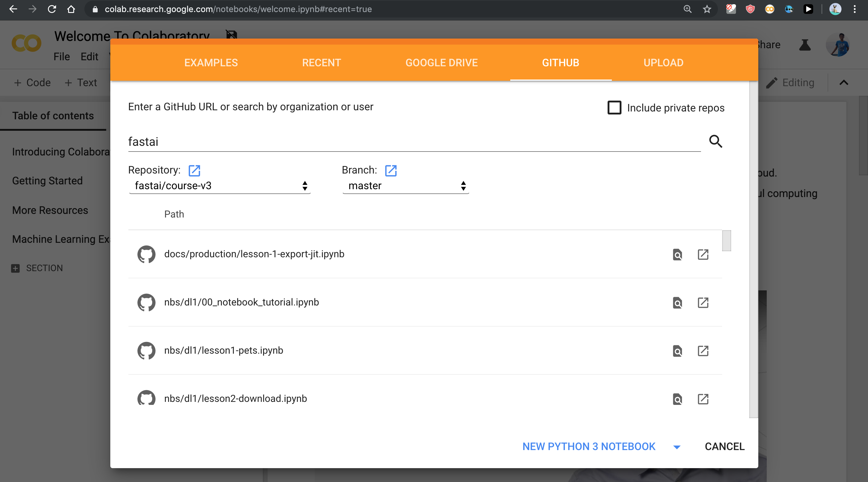The height and width of the screenshot is (482, 868).
Task: Open dropdown arrow next to New Python 3 Notebook
Action: tap(677, 447)
